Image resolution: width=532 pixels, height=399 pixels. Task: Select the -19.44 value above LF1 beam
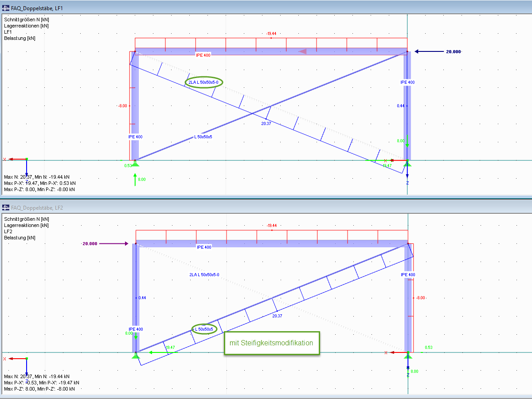tap(271, 34)
